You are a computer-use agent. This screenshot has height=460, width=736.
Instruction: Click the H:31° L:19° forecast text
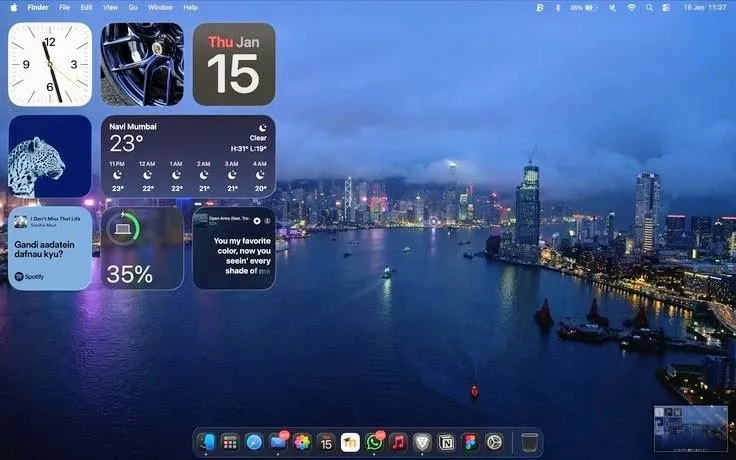point(249,149)
